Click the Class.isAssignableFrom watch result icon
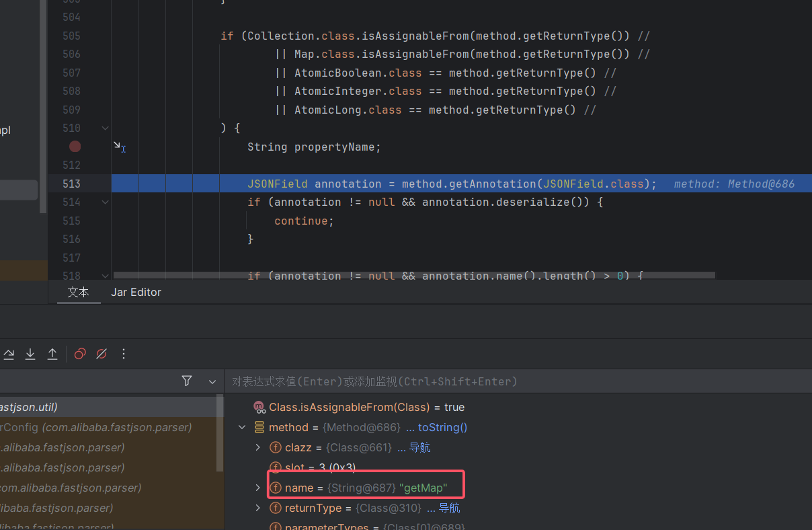Viewport: 812px width, 530px height. pos(259,407)
